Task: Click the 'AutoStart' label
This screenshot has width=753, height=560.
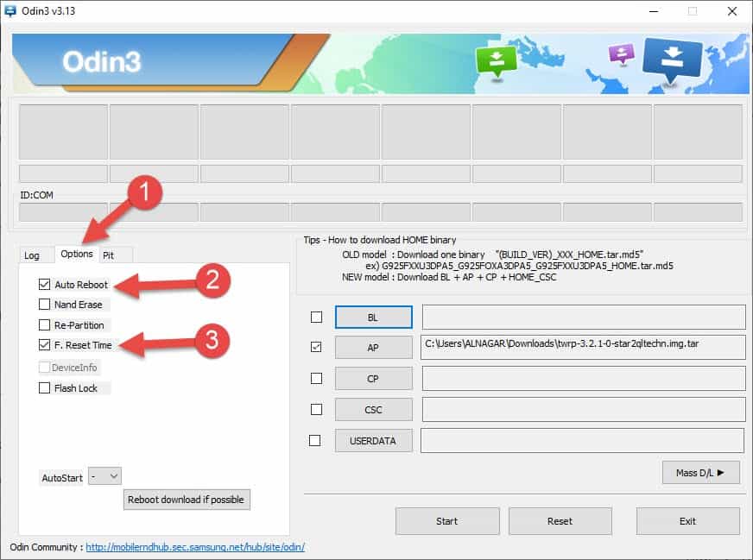Action: [x=62, y=478]
